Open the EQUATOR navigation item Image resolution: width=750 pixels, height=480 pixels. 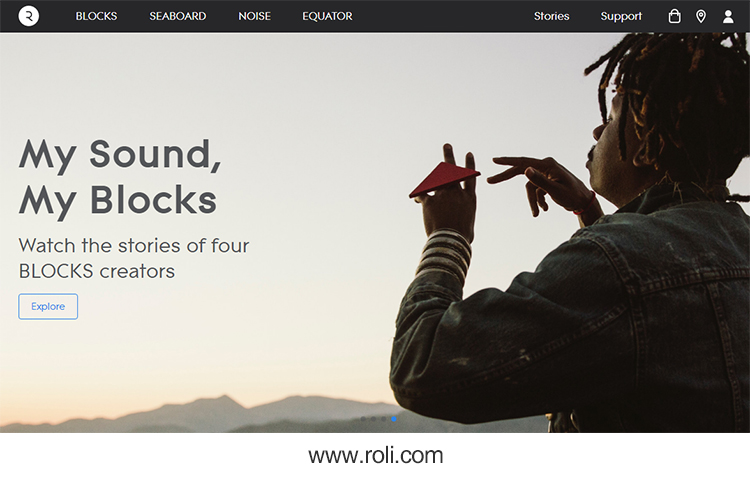tap(327, 16)
